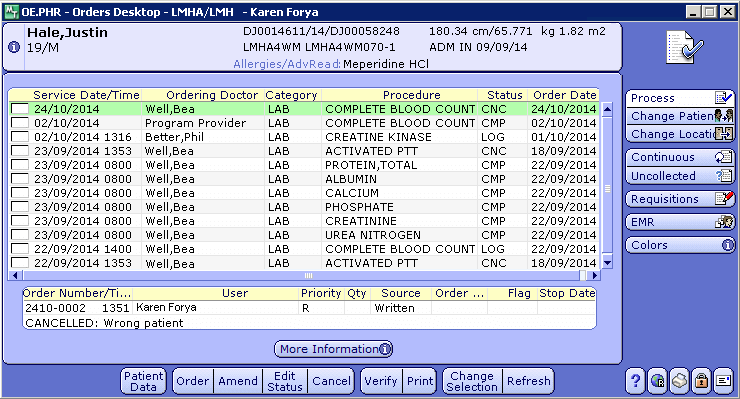Click Meperidine HCl allergy text
This screenshot has height=399, width=740.
pyautogui.click(x=386, y=64)
